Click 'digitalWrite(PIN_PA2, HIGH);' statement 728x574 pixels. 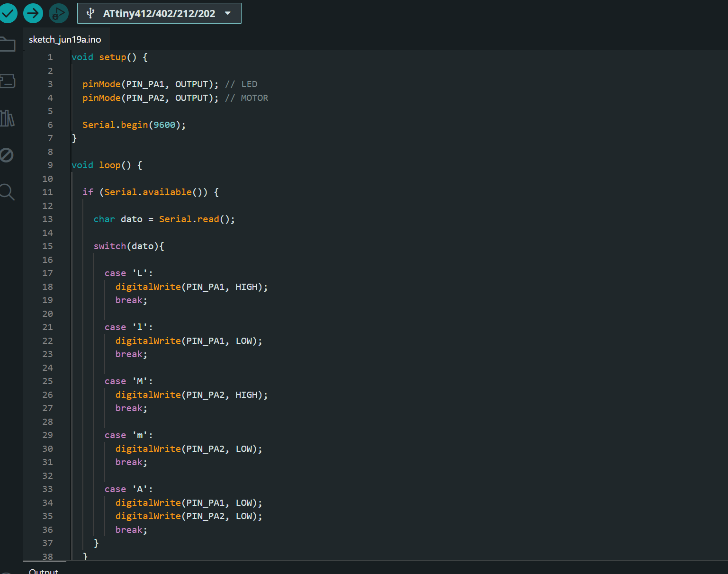coord(192,395)
